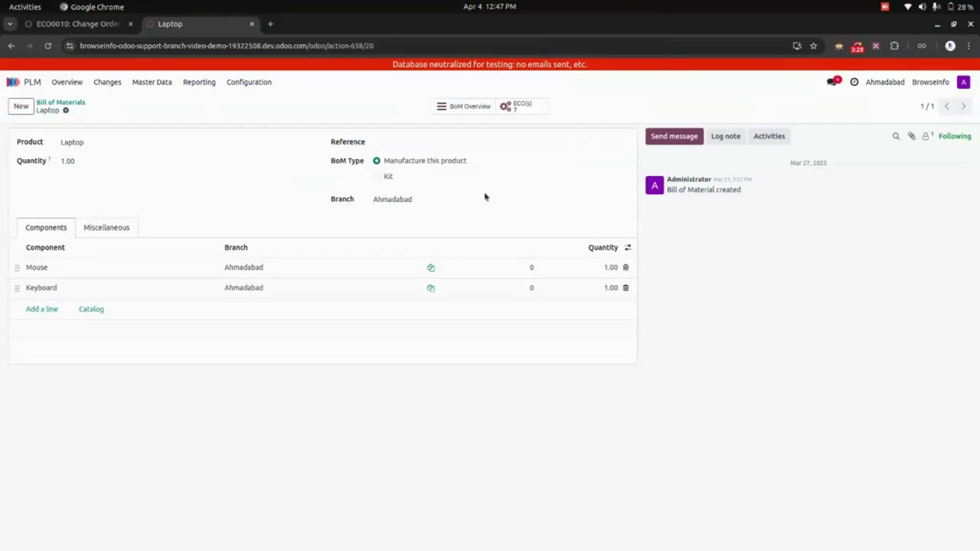Open the Master Data menu

tap(152, 82)
